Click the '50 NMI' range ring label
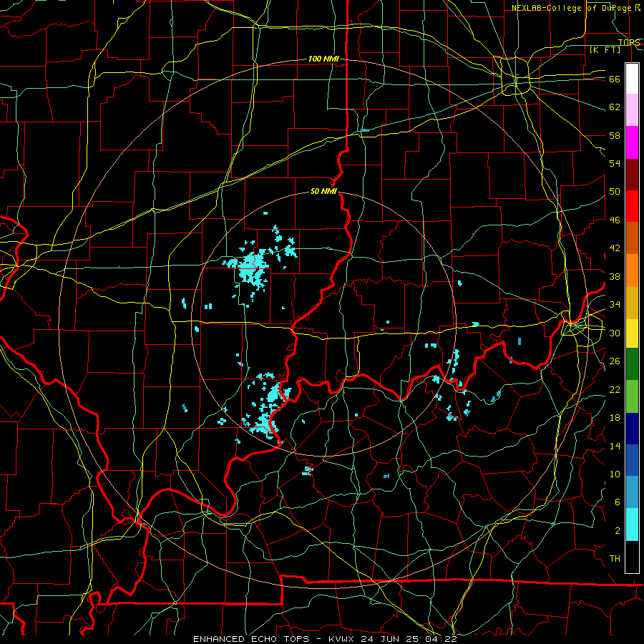Image resolution: width=644 pixels, height=644 pixels. [323, 191]
